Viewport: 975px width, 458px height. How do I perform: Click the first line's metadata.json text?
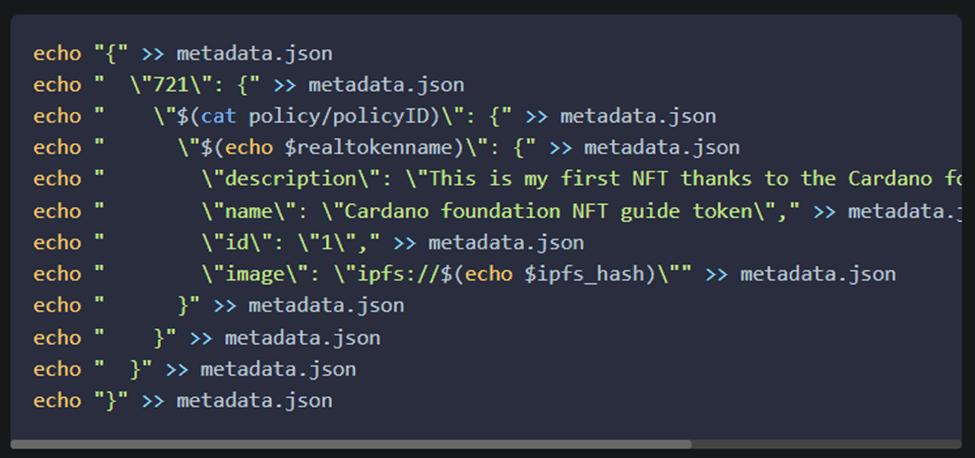coord(254,53)
